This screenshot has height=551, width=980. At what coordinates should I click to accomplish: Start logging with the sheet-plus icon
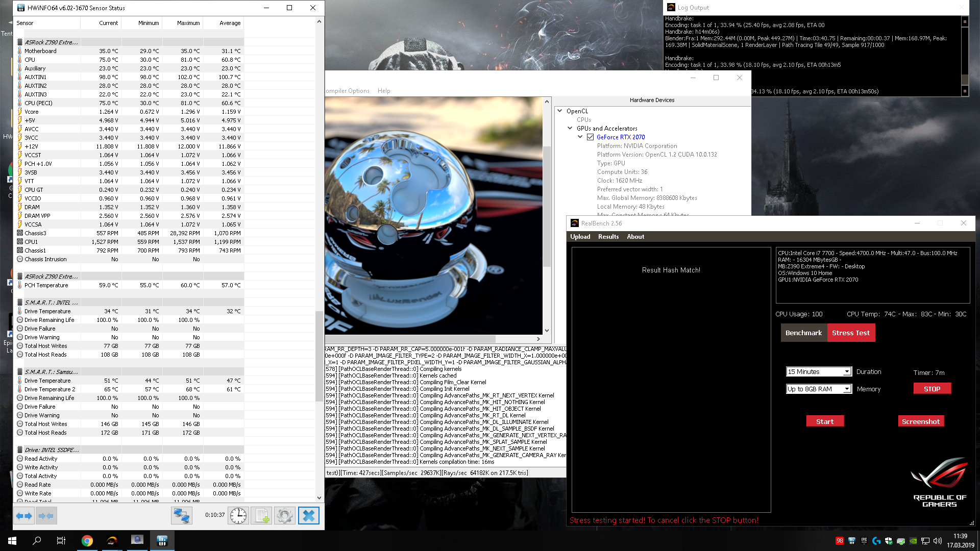[262, 516]
